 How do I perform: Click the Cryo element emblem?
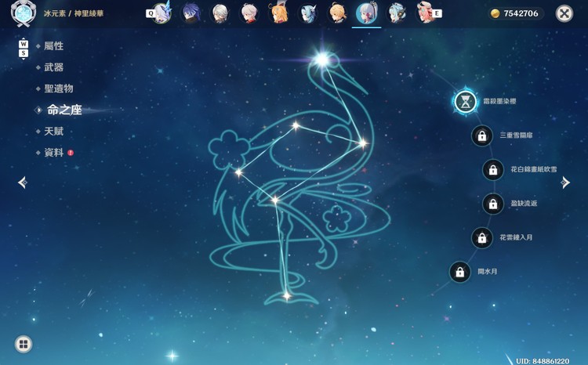point(24,13)
